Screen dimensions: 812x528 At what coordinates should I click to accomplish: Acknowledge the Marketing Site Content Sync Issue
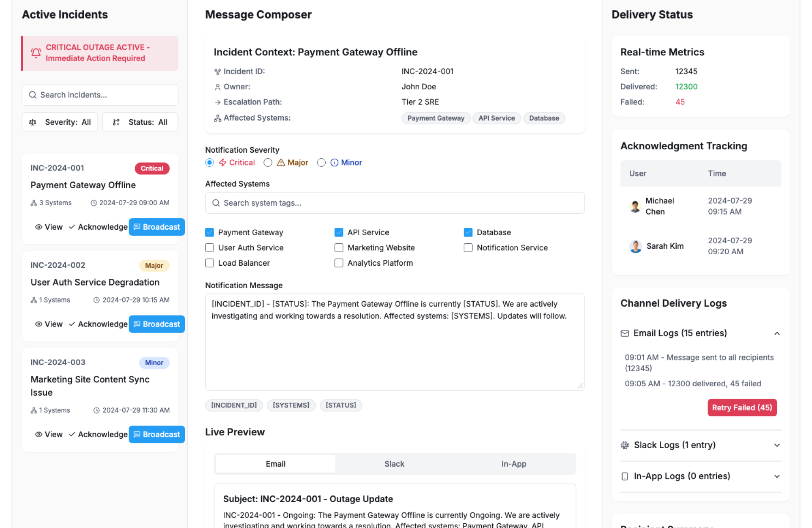click(x=98, y=434)
